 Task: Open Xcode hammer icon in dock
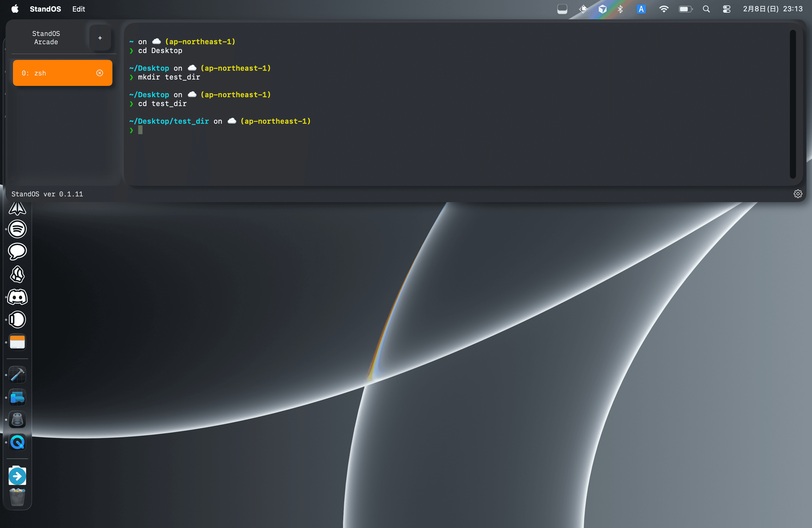17,375
